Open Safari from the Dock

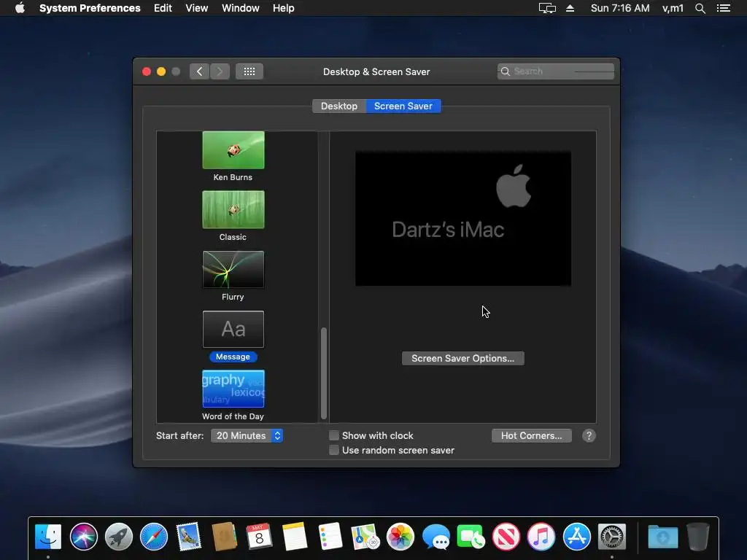pos(154,537)
